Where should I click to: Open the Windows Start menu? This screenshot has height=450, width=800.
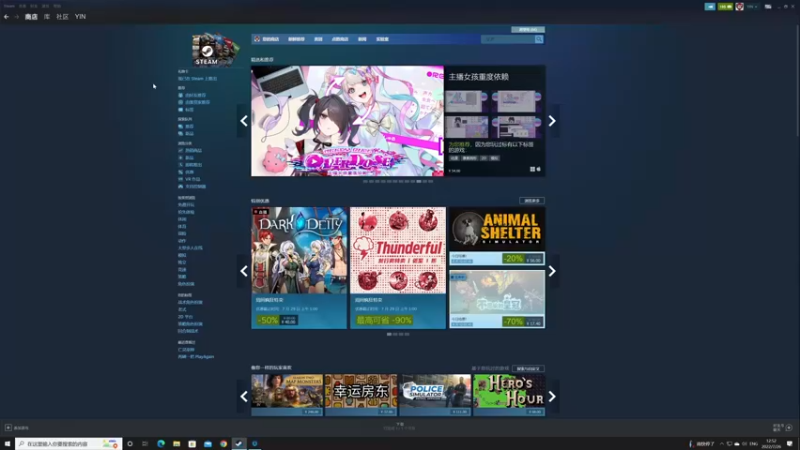(x=7, y=444)
